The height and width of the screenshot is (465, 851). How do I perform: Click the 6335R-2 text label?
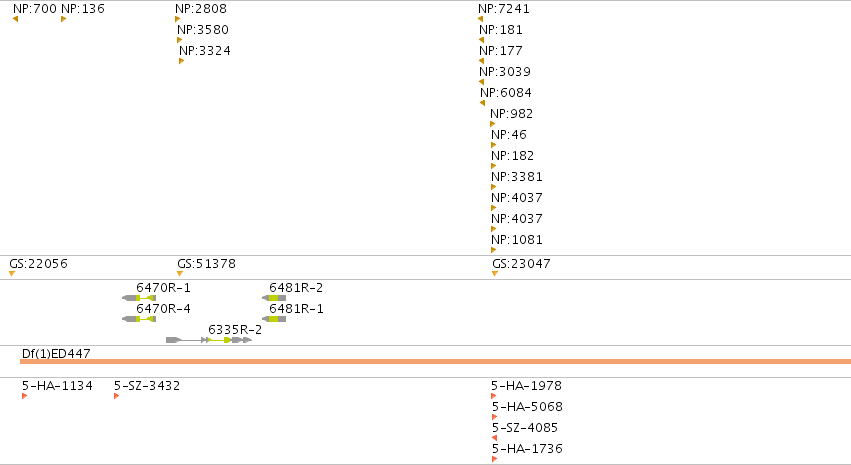coord(235,330)
